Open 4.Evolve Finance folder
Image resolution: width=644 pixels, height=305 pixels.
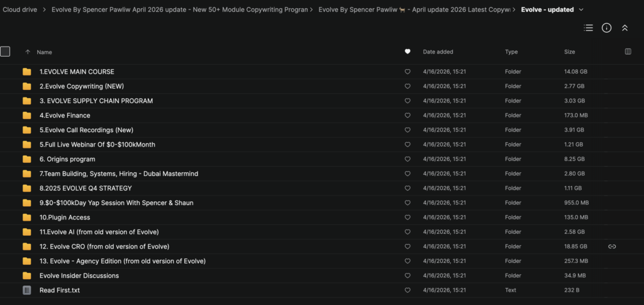[x=65, y=115]
